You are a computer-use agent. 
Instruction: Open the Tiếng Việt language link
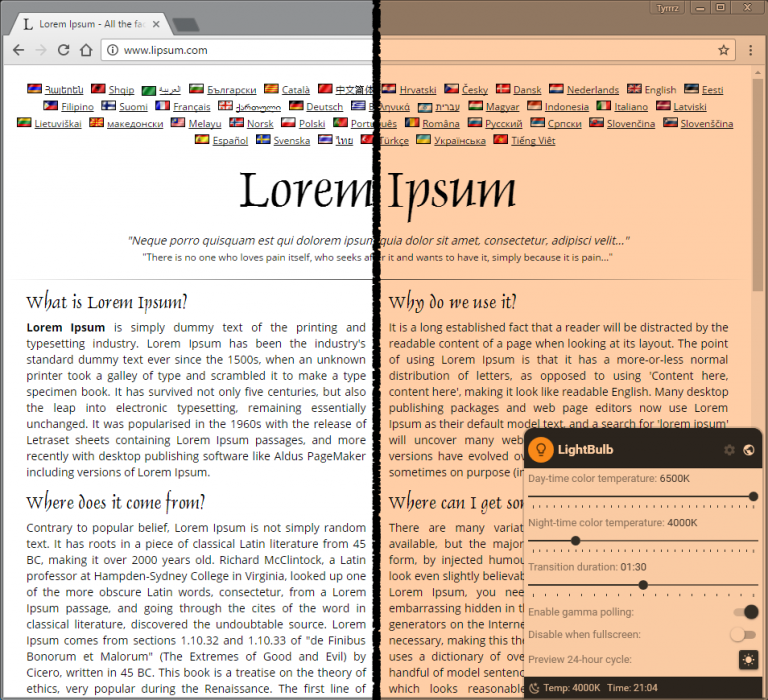click(533, 141)
